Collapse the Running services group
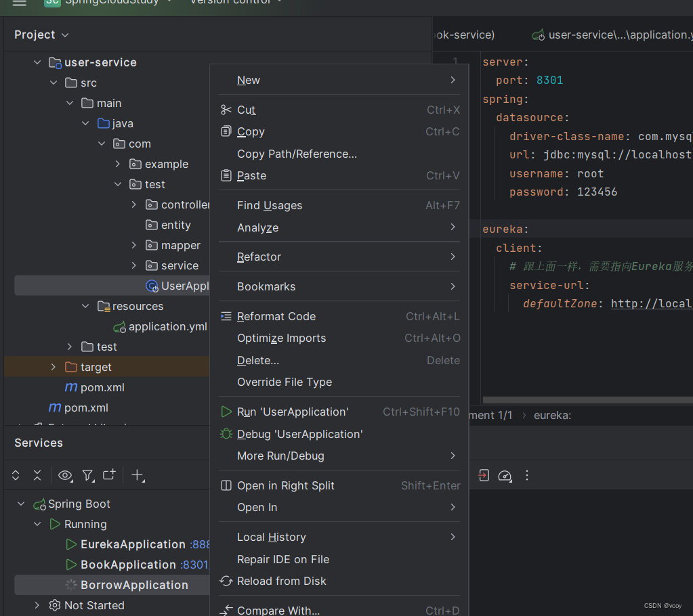The image size is (693, 616). point(37,524)
